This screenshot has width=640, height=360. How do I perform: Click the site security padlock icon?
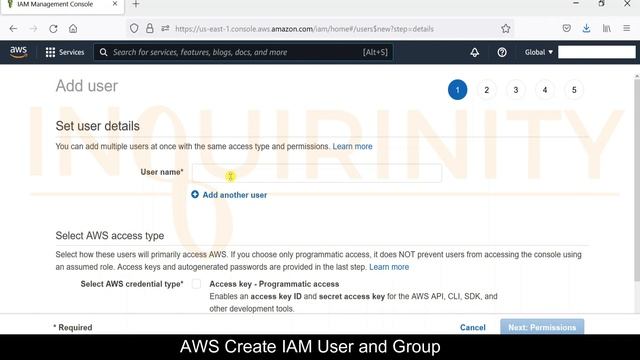[150, 28]
